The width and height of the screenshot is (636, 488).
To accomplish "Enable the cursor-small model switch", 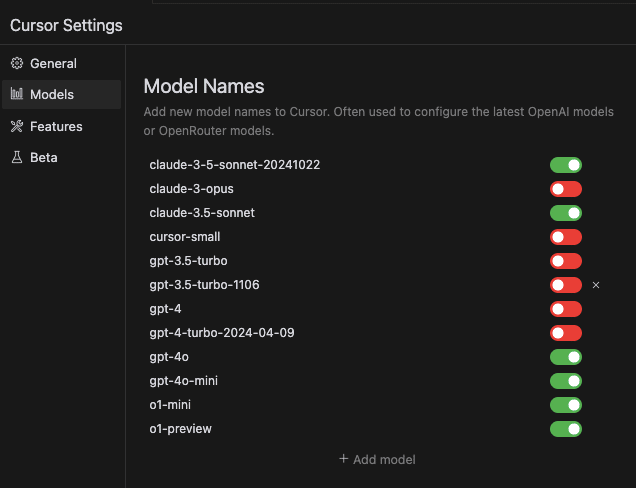I will (x=566, y=237).
